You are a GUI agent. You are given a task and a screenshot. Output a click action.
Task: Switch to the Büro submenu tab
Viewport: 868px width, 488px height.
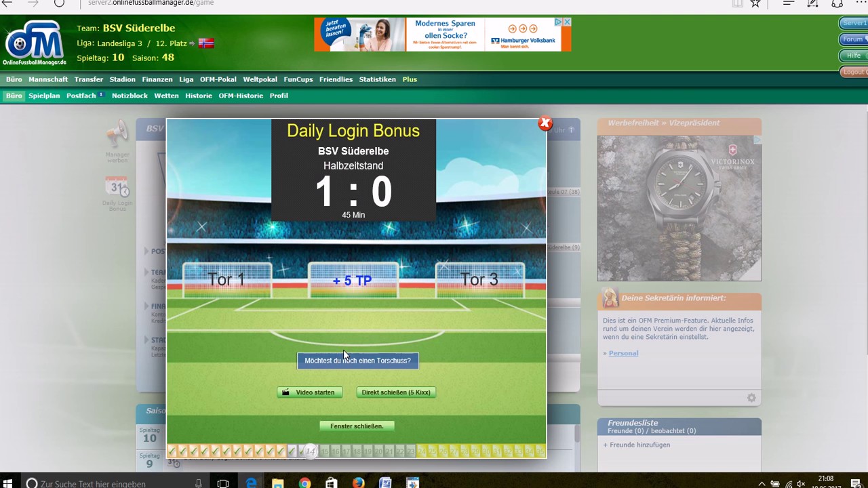pyautogui.click(x=14, y=96)
